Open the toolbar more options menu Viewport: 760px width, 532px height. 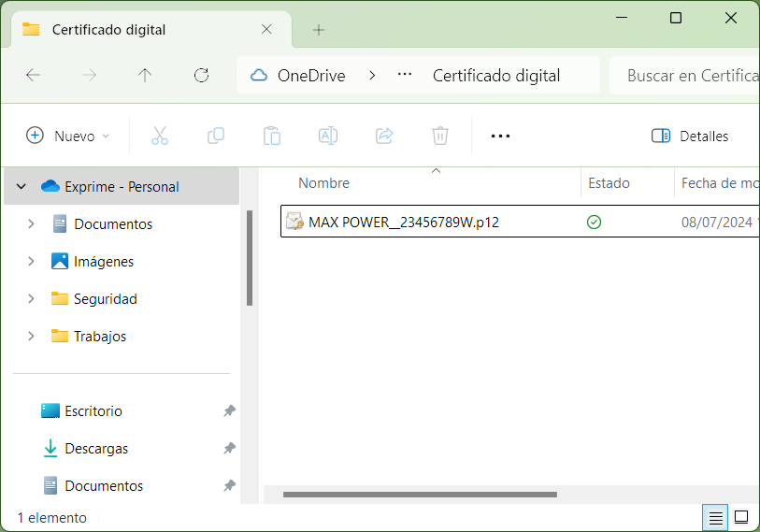point(500,136)
